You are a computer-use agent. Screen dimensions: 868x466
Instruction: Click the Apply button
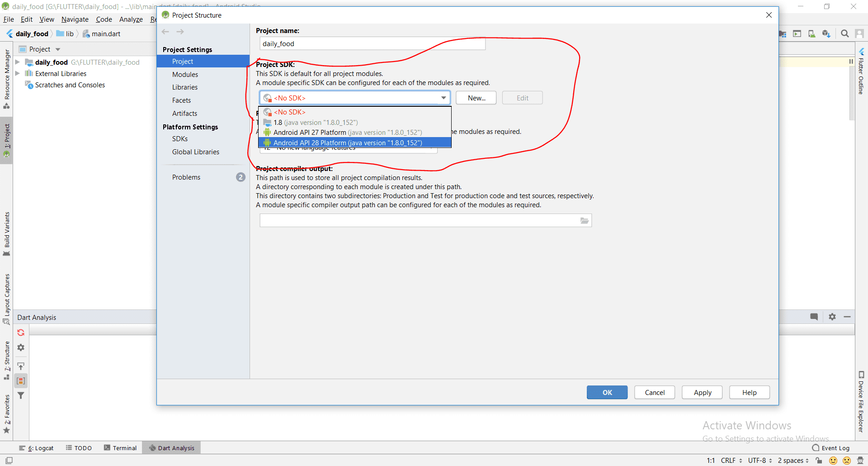point(702,392)
